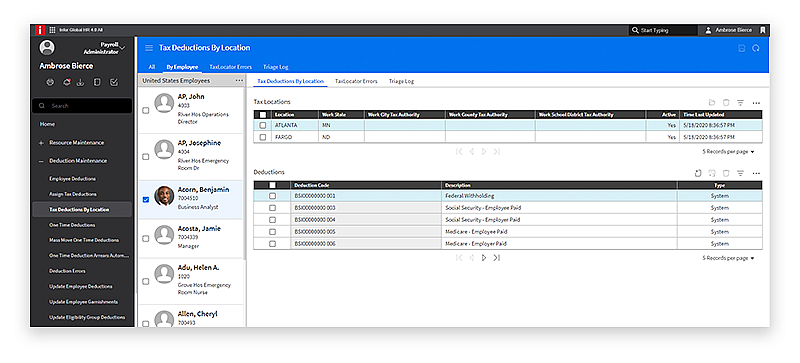Open the more options ellipsis for Deductions
800x363 pixels.
756,174
